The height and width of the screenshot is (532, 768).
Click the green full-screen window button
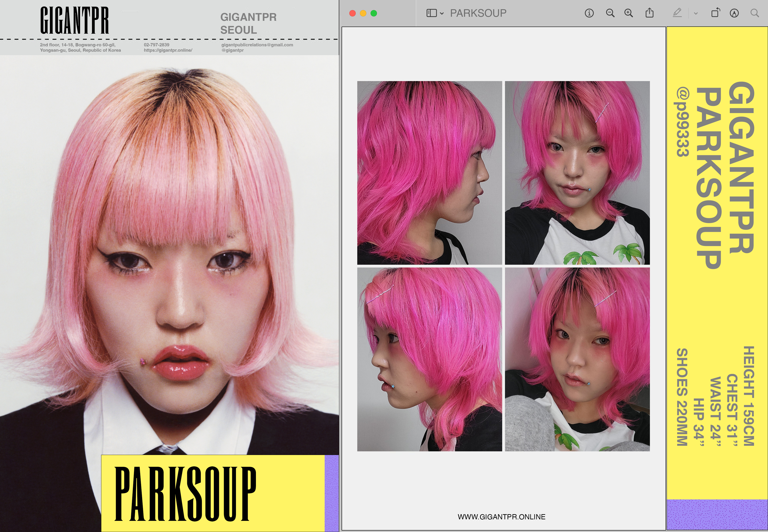coord(374,13)
